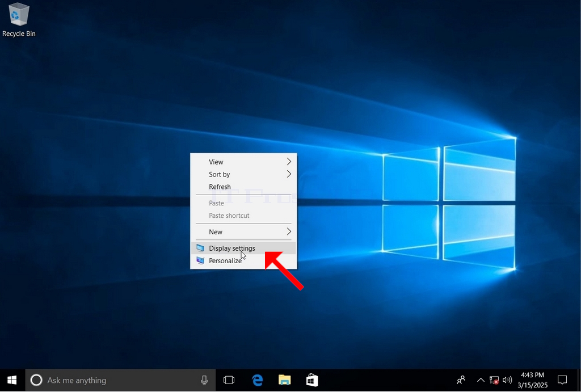Click the Cortana circle icon
Viewport: 581px width, 392px height.
36,380
